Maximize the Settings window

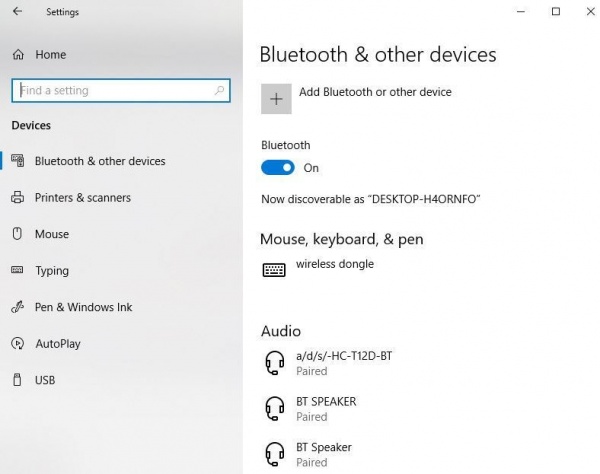point(556,12)
